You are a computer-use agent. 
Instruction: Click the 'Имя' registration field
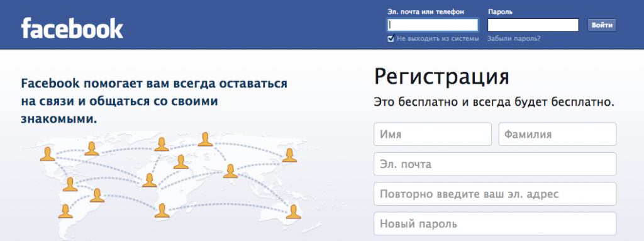click(433, 134)
